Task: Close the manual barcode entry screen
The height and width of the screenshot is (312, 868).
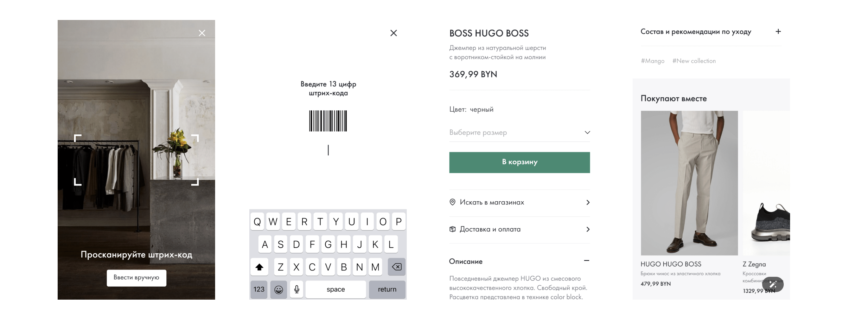Action: [393, 33]
